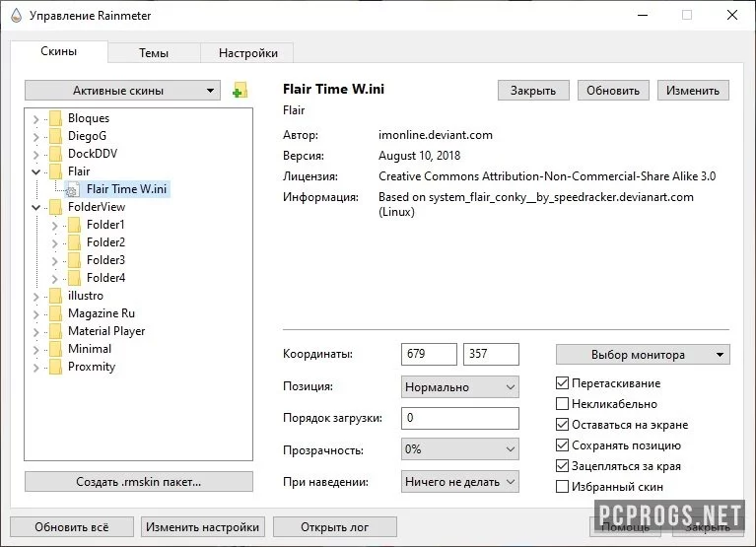Minimize the Управление Rainmeter window
Screen dimensions: 756x547
[643, 16]
